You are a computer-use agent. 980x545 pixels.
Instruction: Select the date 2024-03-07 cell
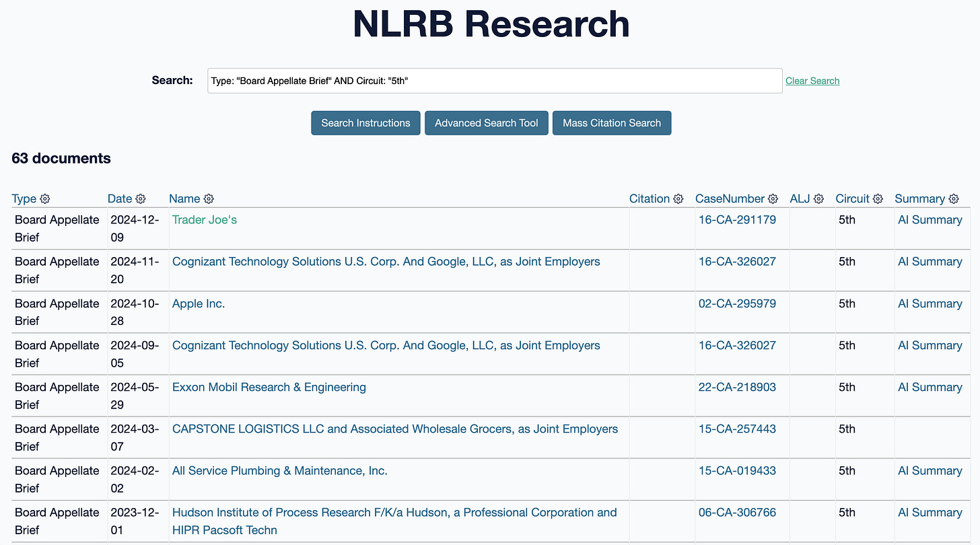point(137,437)
